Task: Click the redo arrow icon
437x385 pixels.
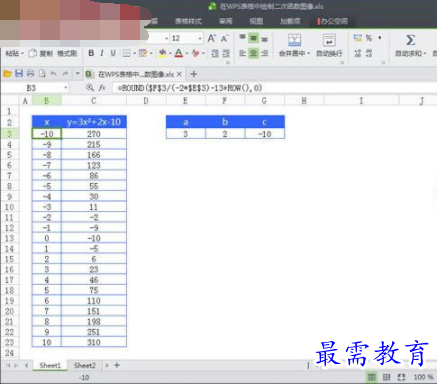Action: click(x=65, y=74)
